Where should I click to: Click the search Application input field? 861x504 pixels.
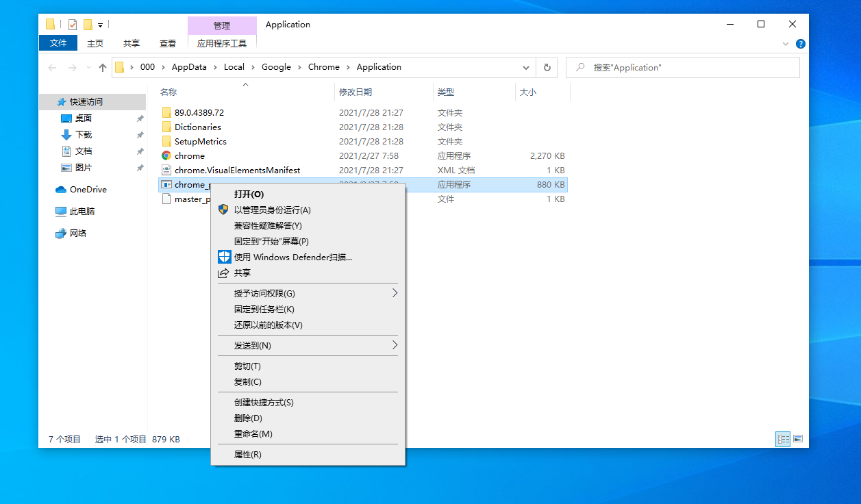pos(683,67)
